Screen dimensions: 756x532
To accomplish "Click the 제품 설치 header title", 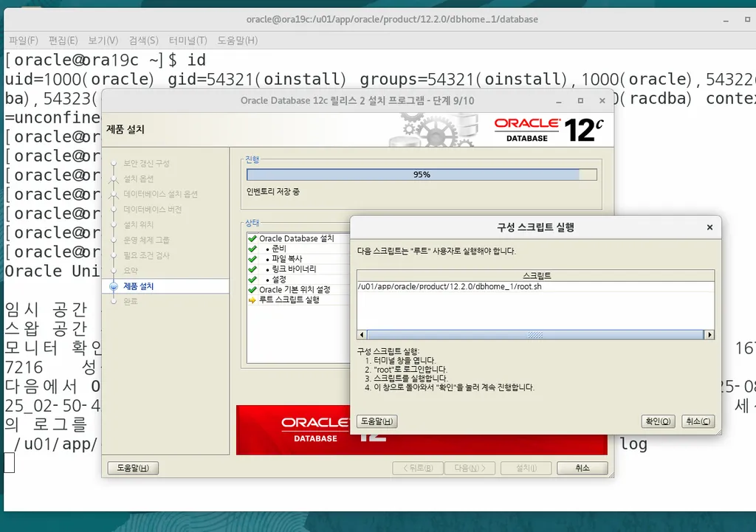I will pyautogui.click(x=126, y=129).
